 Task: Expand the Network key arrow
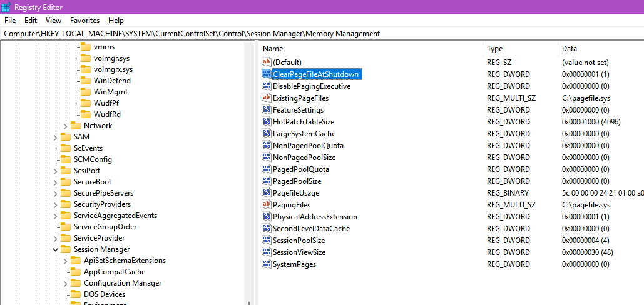click(x=66, y=126)
